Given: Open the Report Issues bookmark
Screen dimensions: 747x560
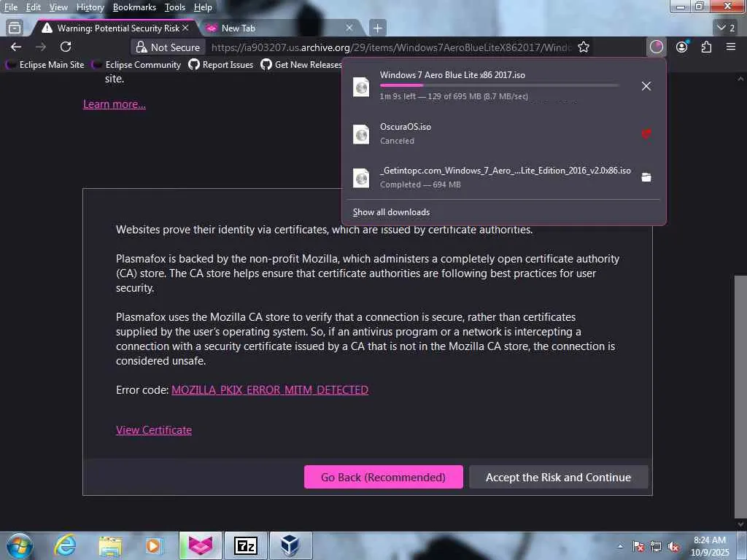Looking at the screenshot, I should tap(221, 65).
